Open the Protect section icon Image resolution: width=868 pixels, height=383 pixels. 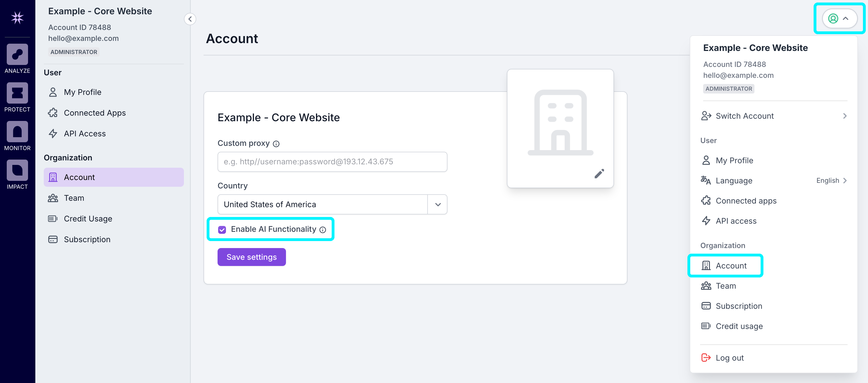coord(17,93)
